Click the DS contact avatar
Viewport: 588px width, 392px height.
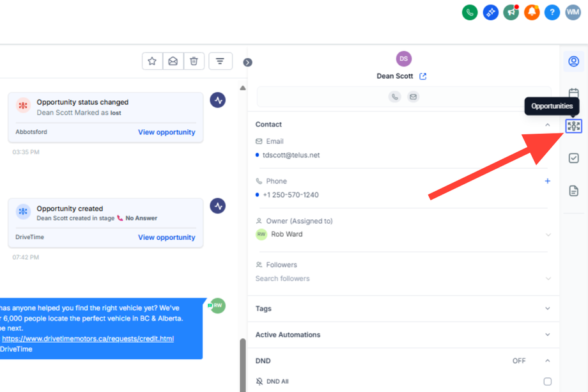click(403, 59)
